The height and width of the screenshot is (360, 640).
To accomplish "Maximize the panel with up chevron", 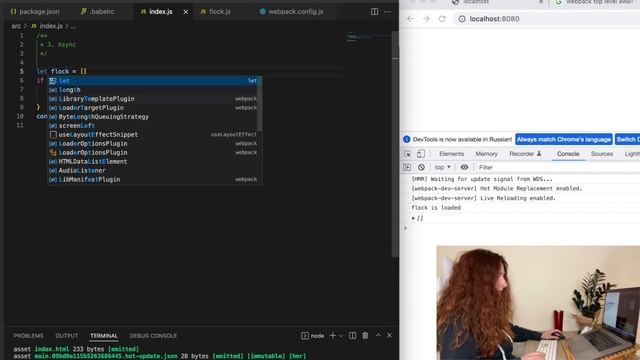I will (378, 336).
